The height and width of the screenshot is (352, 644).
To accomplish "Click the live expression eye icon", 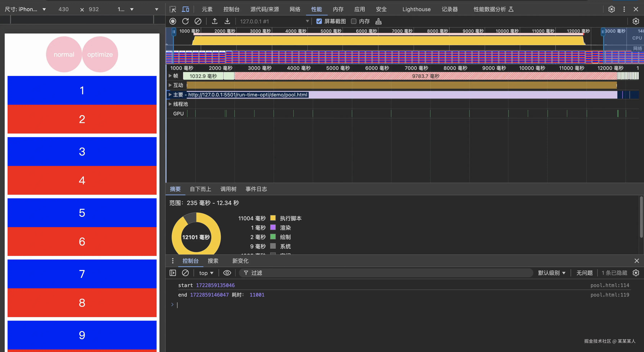I will tap(227, 273).
